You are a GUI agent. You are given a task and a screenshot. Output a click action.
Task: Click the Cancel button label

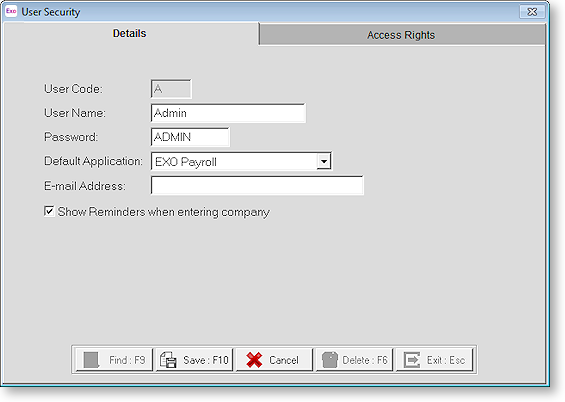(284, 360)
